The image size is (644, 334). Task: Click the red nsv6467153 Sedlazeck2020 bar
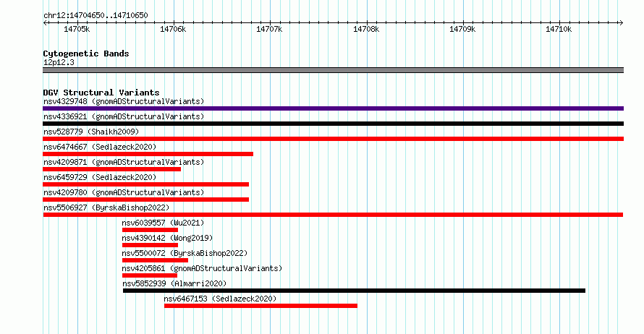260,306
